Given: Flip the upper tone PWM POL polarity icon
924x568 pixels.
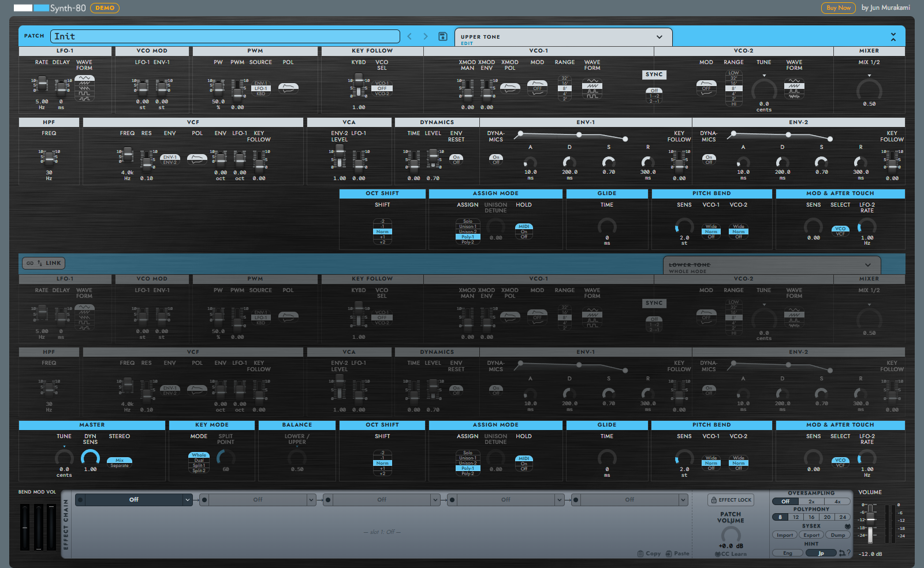Looking at the screenshot, I should pos(288,88).
